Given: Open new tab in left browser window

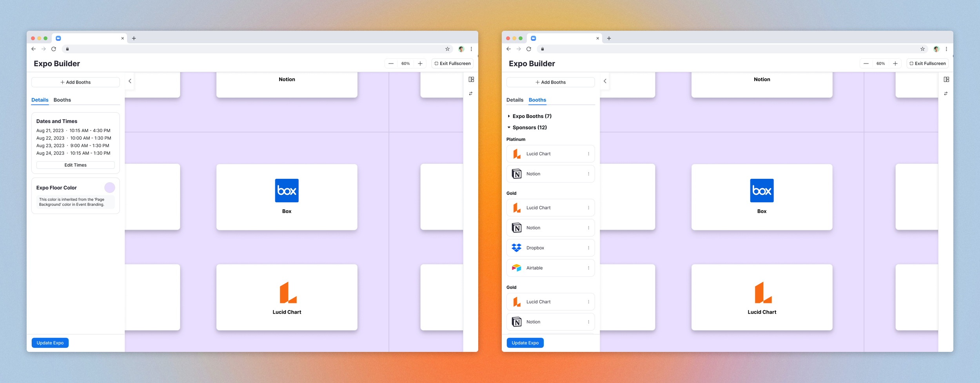Looking at the screenshot, I should pos(134,38).
